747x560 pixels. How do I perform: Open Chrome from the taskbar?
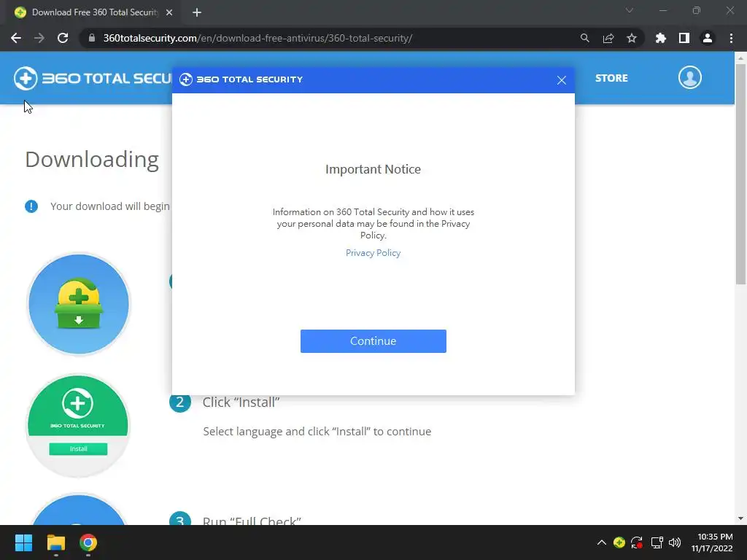click(88, 542)
